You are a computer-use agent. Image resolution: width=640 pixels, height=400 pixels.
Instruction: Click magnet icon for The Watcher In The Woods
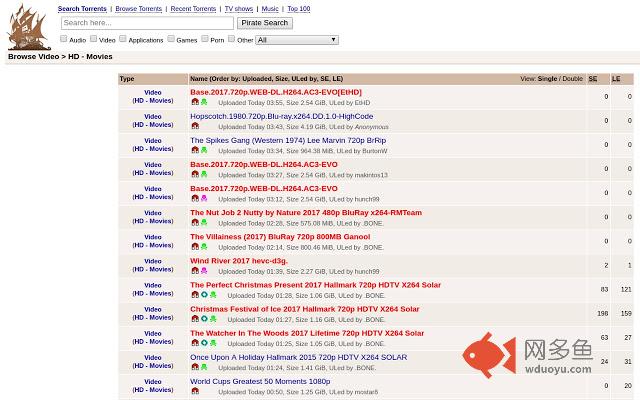coord(195,343)
